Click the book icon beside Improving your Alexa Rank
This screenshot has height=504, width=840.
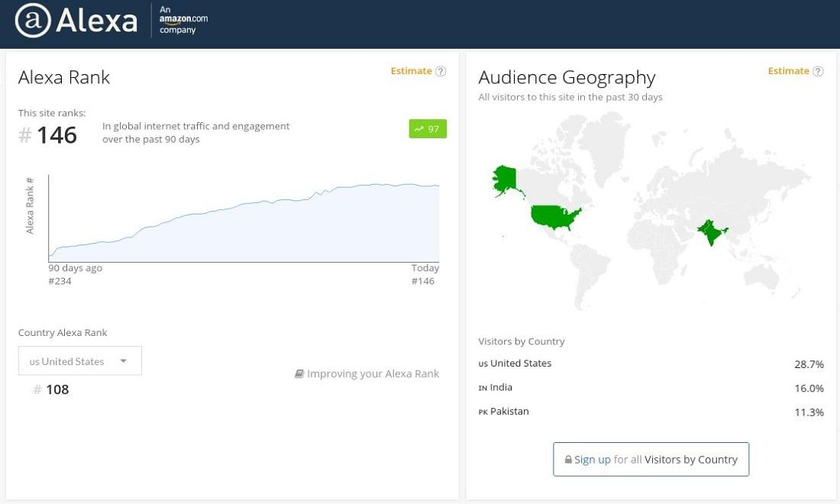299,373
